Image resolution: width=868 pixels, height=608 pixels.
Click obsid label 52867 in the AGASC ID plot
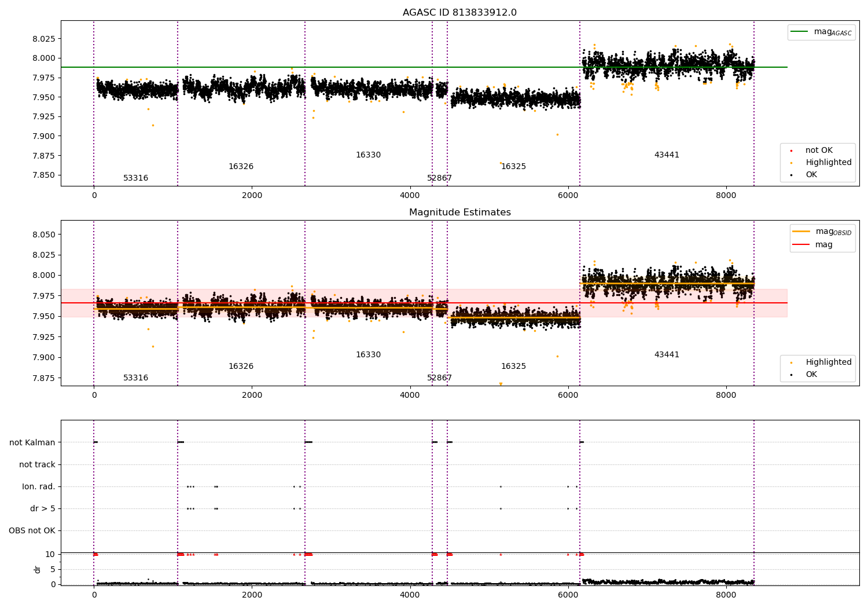[x=439, y=178]
